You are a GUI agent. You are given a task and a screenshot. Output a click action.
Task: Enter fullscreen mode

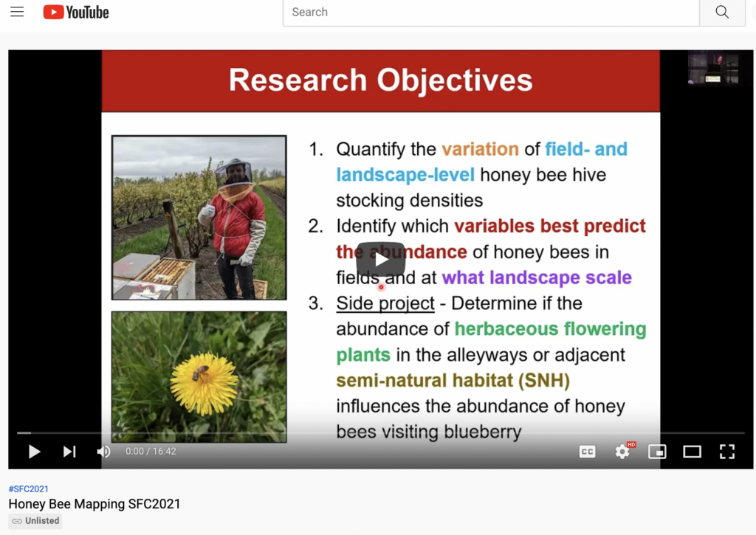pyautogui.click(x=727, y=451)
